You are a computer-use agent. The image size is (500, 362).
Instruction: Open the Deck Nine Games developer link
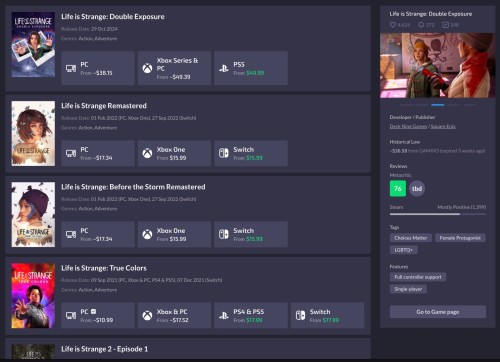click(x=408, y=126)
